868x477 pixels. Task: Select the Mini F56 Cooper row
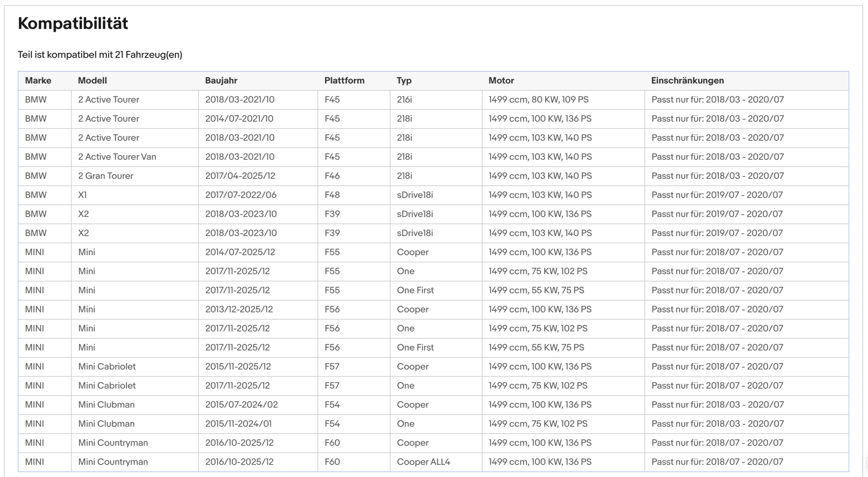433,310
